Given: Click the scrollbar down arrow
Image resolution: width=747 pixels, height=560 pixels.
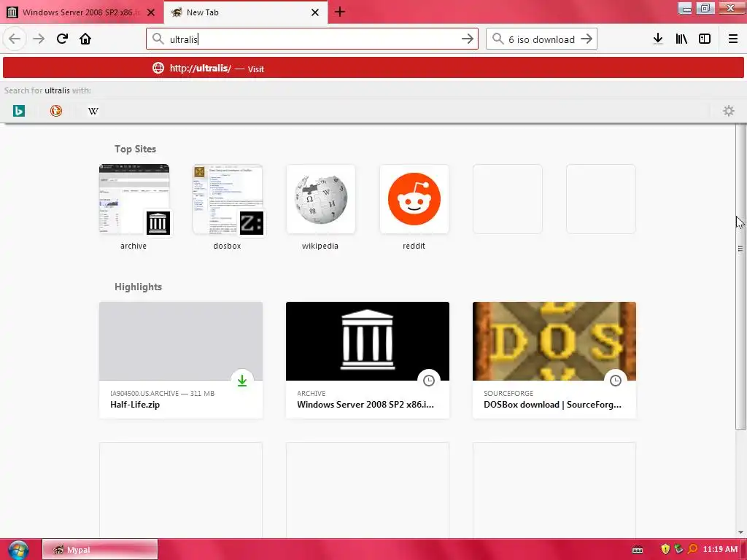Looking at the screenshot, I should click(740, 532).
